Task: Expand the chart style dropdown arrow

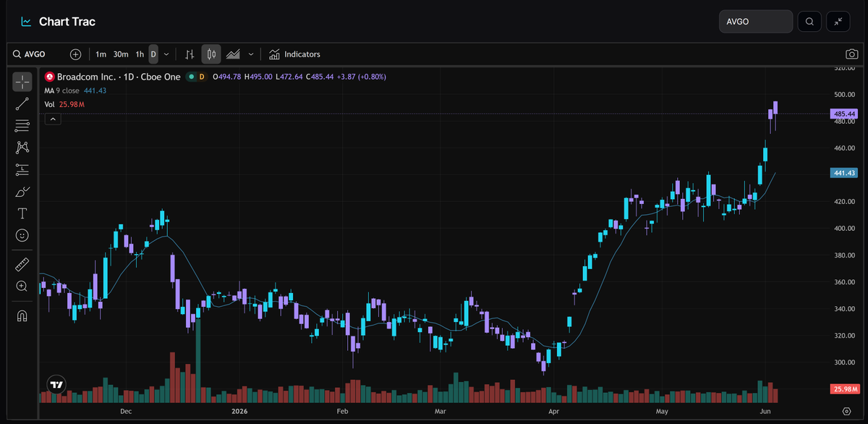Action: coord(251,54)
